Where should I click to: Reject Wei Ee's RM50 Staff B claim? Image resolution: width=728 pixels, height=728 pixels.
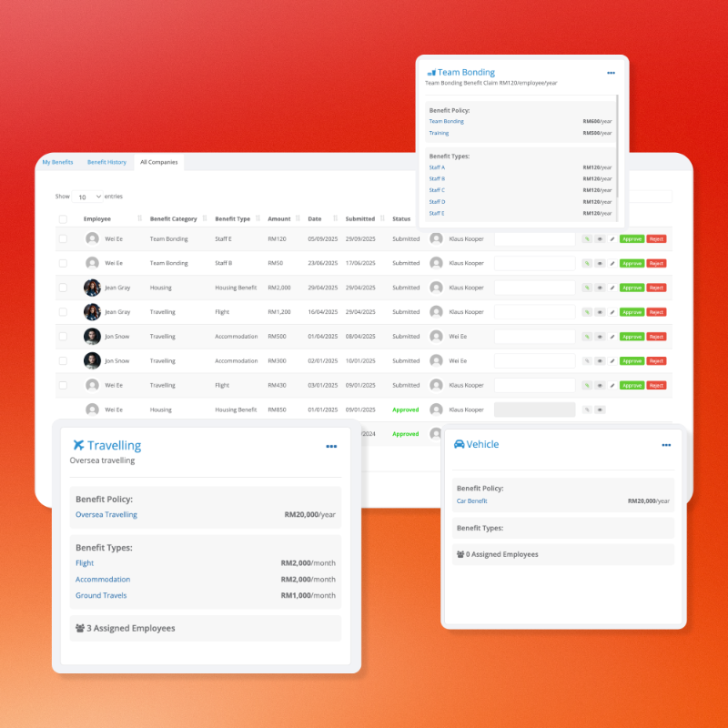(656, 263)
